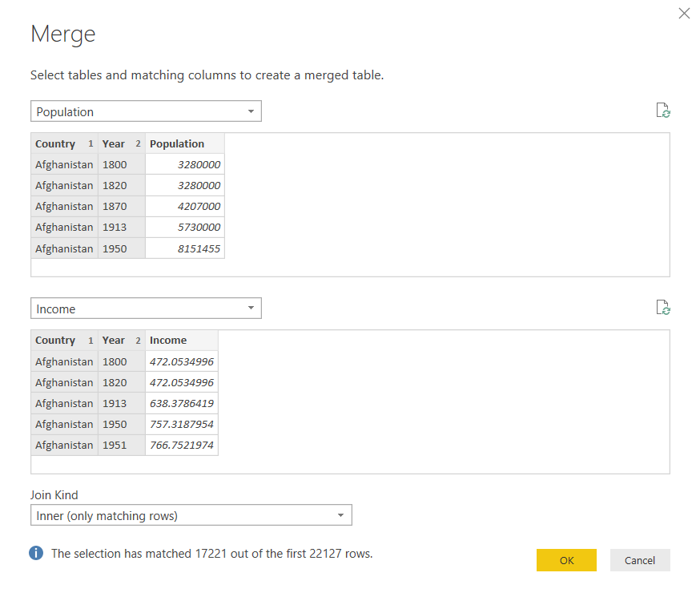
Task: Cancel the merge operation
Action: pyautogui.click(x=639, y=560)
